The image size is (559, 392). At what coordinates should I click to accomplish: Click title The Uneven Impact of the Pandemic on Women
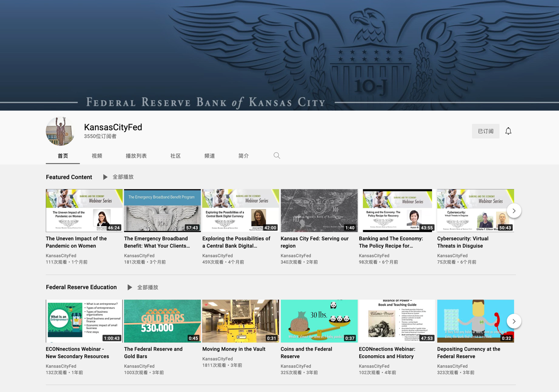pyautogui.click(x=76, y=242)
